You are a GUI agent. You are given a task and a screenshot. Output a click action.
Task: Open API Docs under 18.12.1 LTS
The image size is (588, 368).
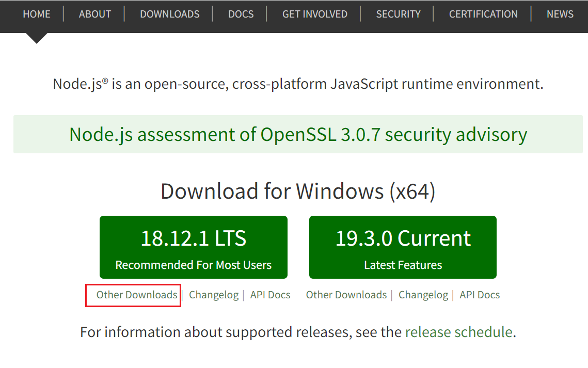click(271, 295)
